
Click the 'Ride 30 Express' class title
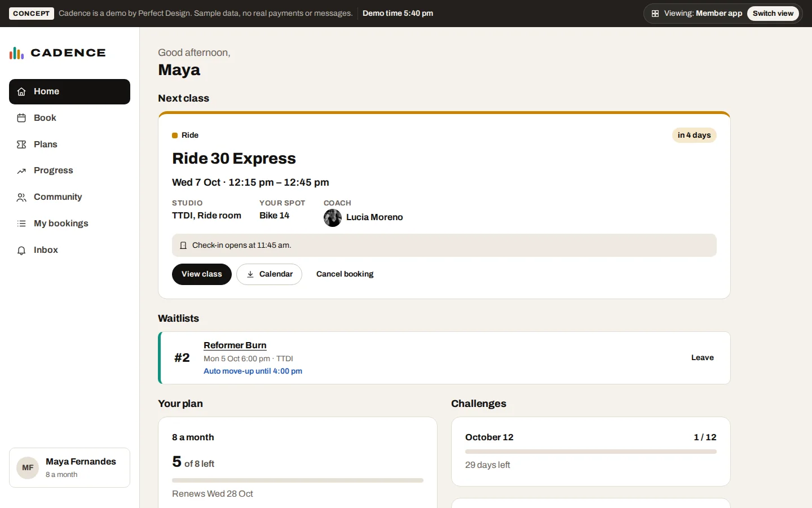click(x=234, y=159)
